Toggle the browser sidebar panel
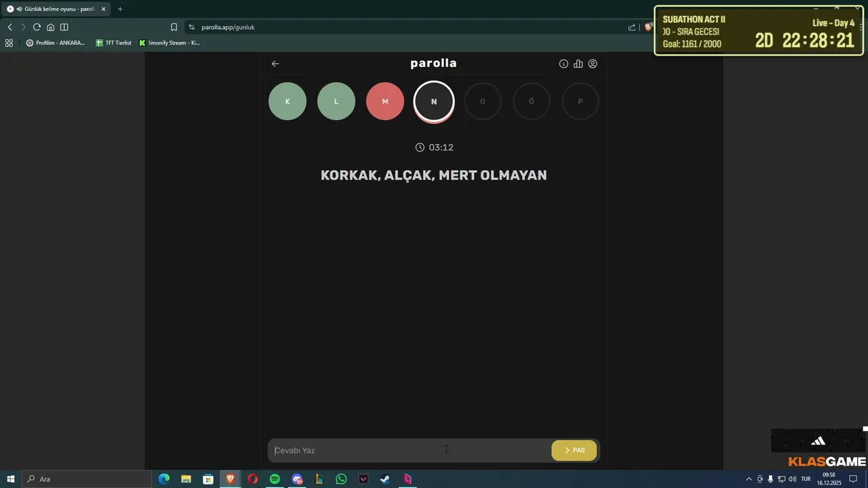Image resolution: width=868 pixels, height=488 pixels. (64, 27)
